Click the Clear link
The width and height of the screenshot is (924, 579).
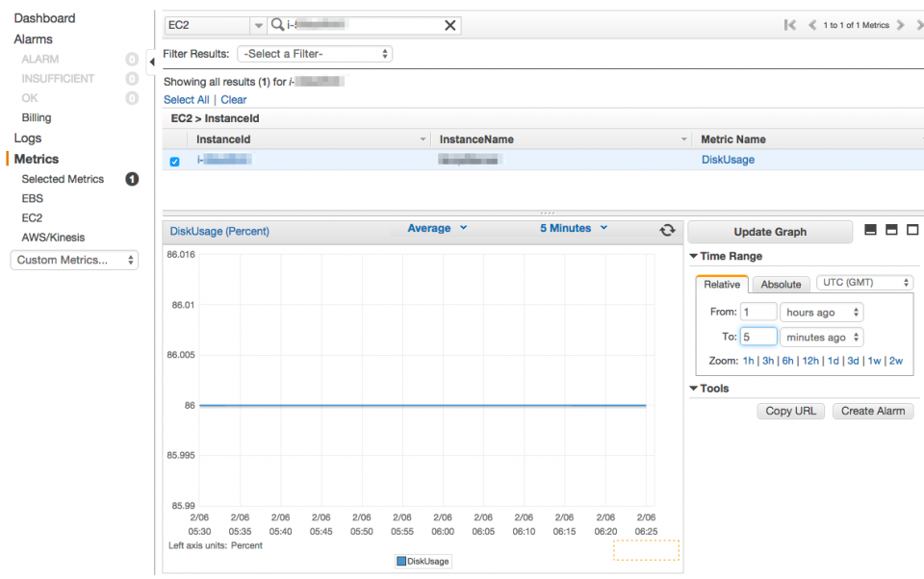233,99
